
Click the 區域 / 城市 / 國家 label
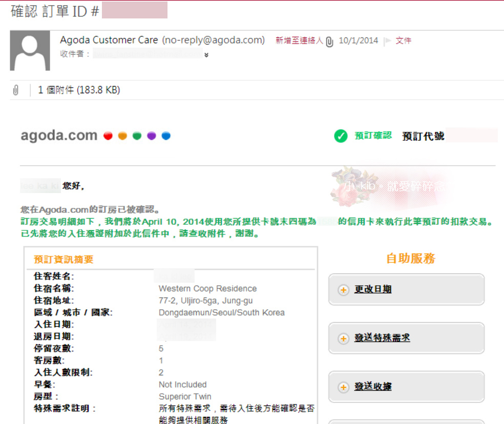(73, 312)
